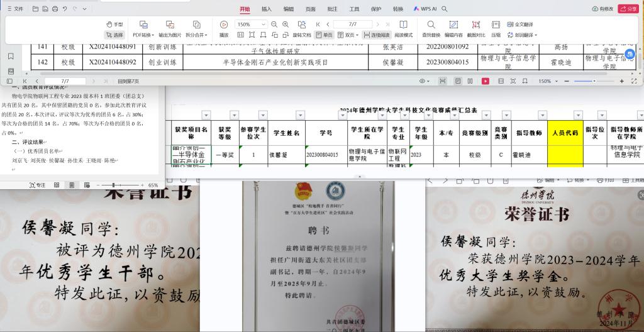Image resolution: width=644 pixels, height=332 pixels.
Task: Toggle the navigation pane icon in PDF status bar
Action: tap(9, 81)
